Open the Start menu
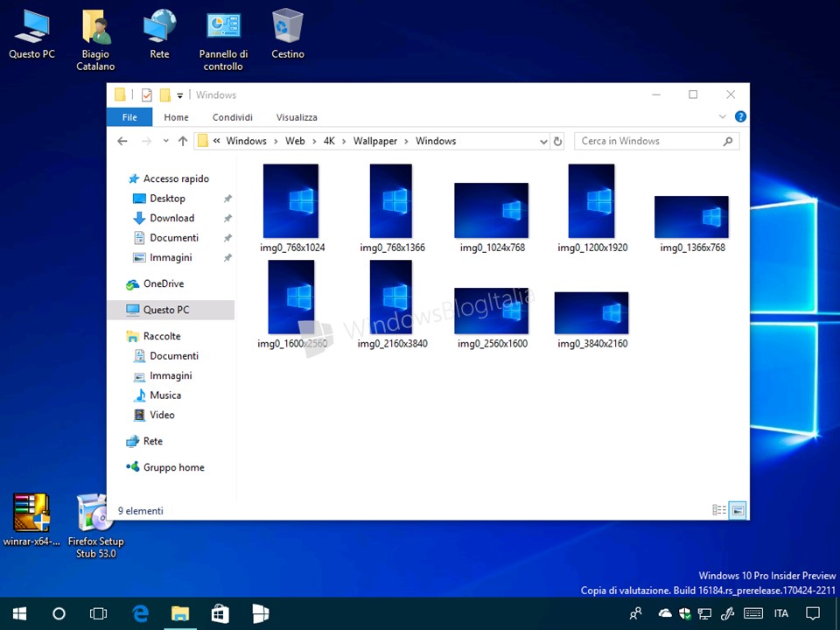This screenshot has height=630, width=840. tap(20, 614)
